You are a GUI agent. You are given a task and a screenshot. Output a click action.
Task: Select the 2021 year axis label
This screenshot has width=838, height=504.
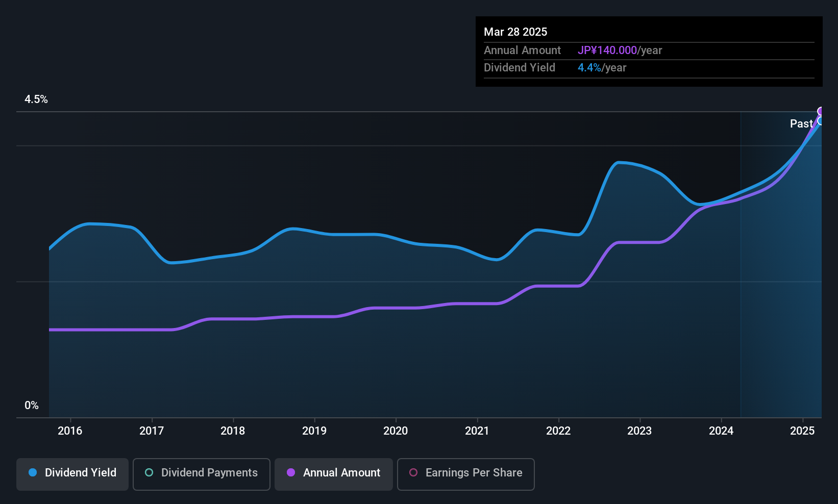[x=477, y=431]
